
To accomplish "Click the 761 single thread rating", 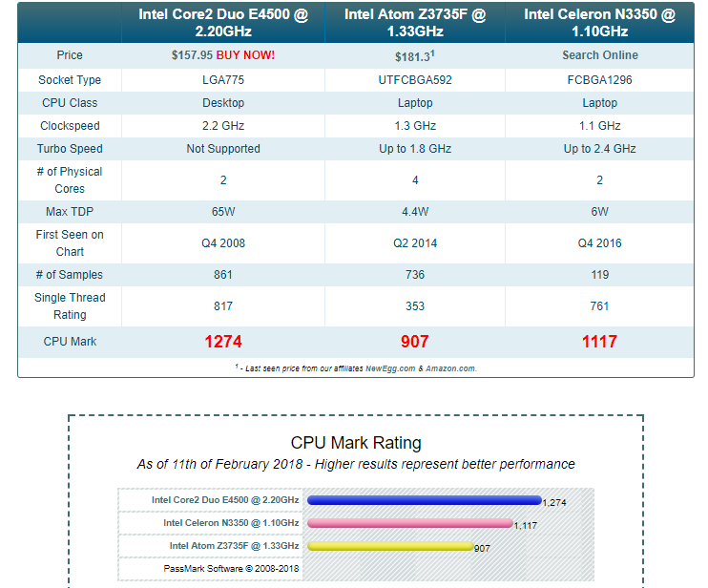I will [599, 306].
